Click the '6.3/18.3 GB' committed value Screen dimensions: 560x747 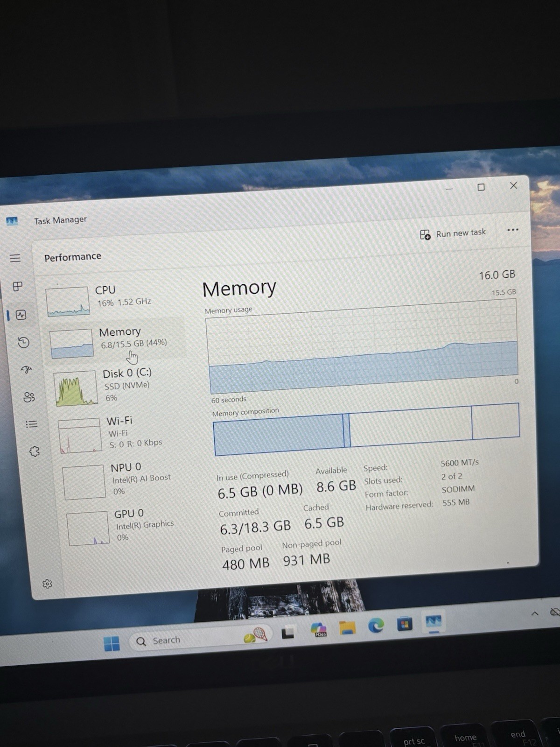pyautogui.click(x=255, y=528)
